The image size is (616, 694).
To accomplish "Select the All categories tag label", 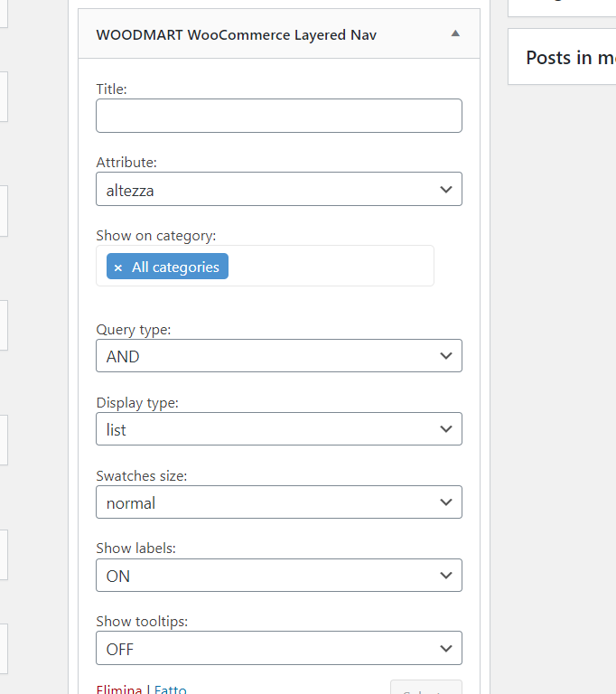I will tap(175, 267).
